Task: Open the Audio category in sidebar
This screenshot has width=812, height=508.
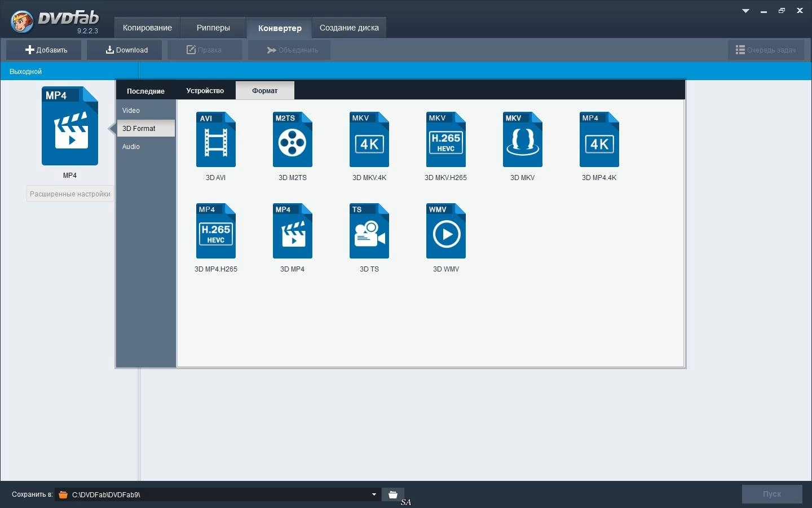Action: tap(146, 147)
